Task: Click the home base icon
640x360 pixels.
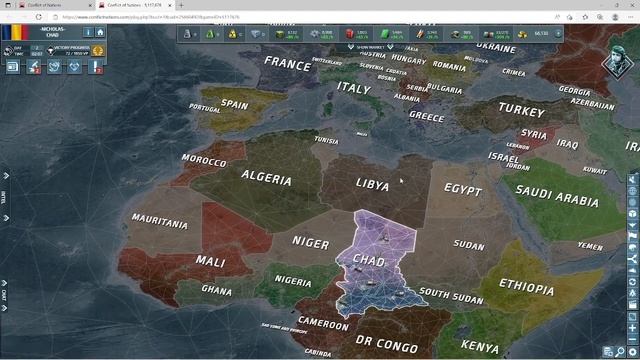Action: 100,32
